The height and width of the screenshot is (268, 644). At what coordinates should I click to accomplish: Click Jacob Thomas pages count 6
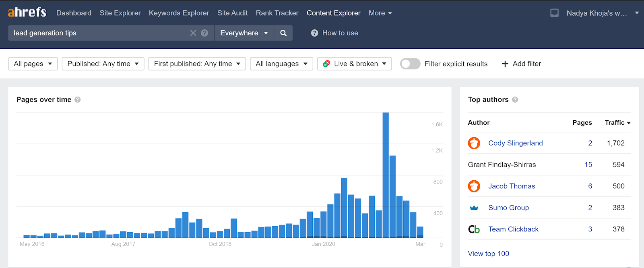[x=590, y=186]
